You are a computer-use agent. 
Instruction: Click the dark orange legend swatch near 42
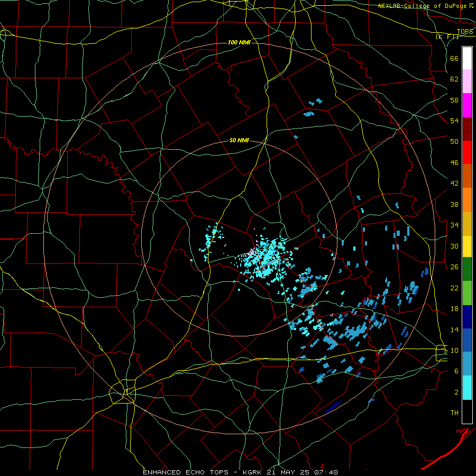click(467, 176)
